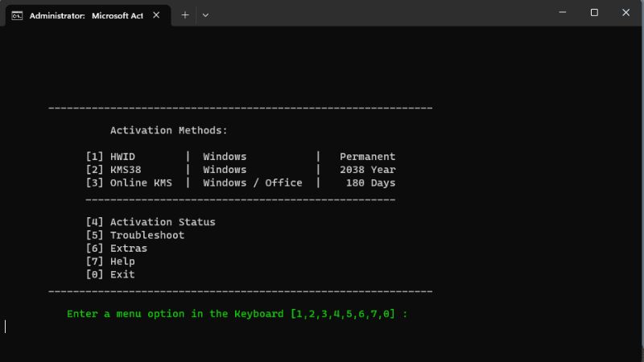Click the green menu option prompt text
The image size is (644, 362).
pyautogui.click(x=237, y=314)
